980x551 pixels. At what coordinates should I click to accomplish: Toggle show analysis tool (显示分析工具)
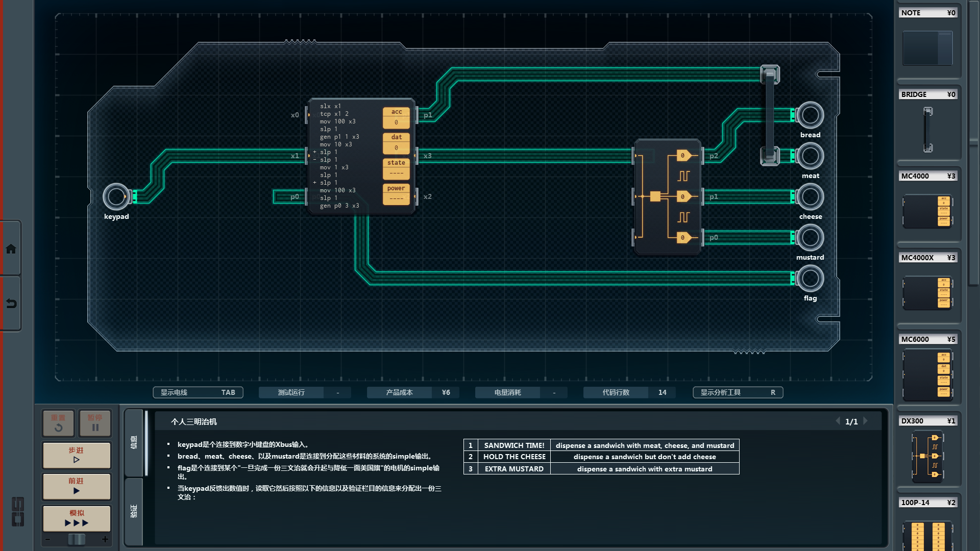pos(737,392)
